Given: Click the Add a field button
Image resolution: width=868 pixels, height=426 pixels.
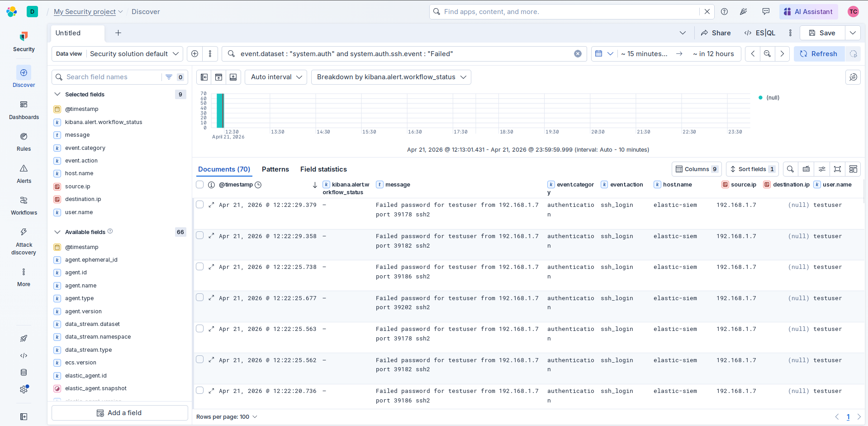Looking at the screenshot, I should (120, 413).
